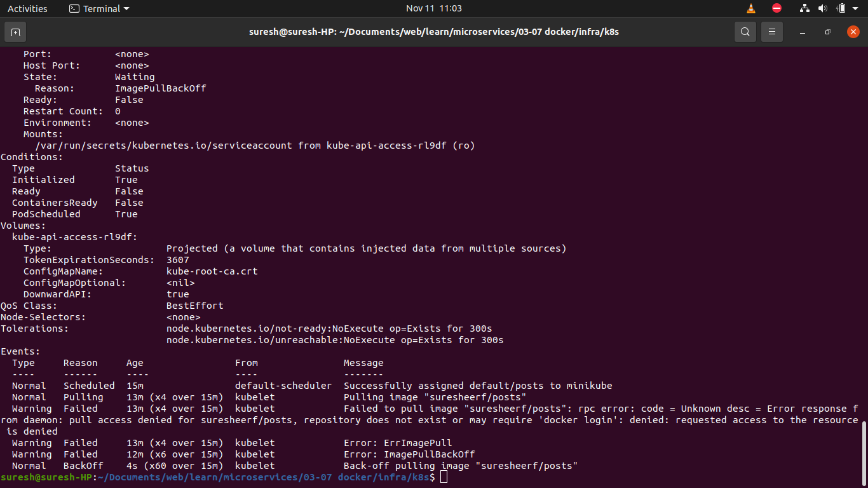Click the Node-Selectors label

(43, 317)
